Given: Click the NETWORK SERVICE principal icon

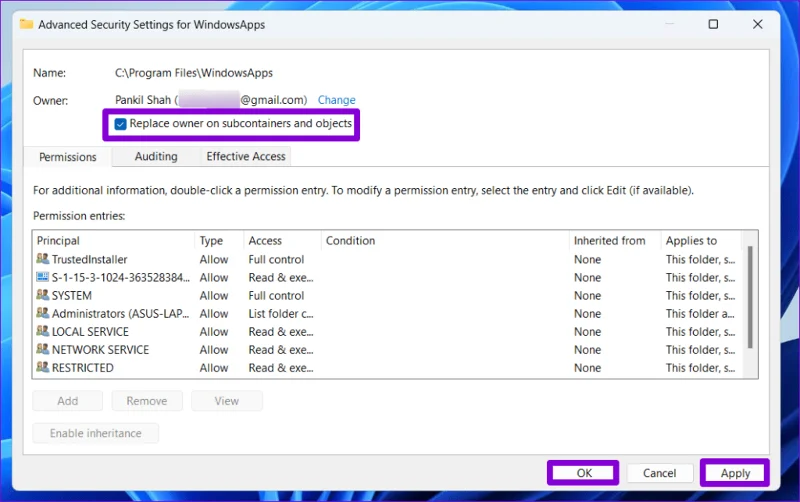Looking at the screenshot, I should (43, 349).
